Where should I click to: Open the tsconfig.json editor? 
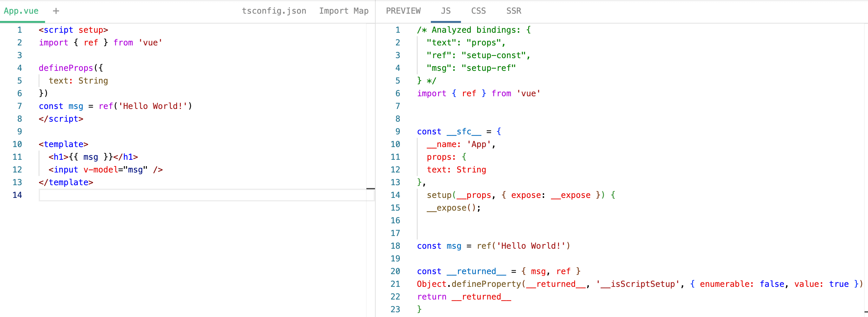coord(274,10)
